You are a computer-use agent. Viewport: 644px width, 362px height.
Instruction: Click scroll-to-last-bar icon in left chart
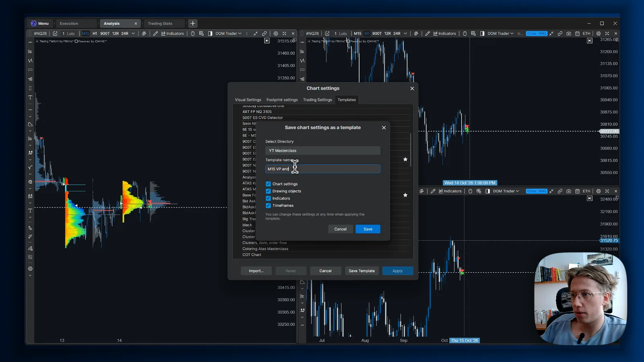click(267, 41)
